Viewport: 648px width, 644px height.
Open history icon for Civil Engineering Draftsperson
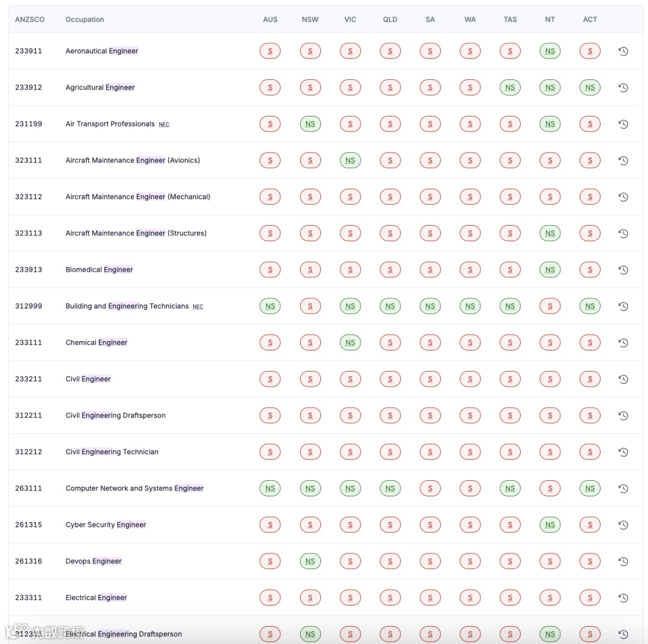coord(623,415)
